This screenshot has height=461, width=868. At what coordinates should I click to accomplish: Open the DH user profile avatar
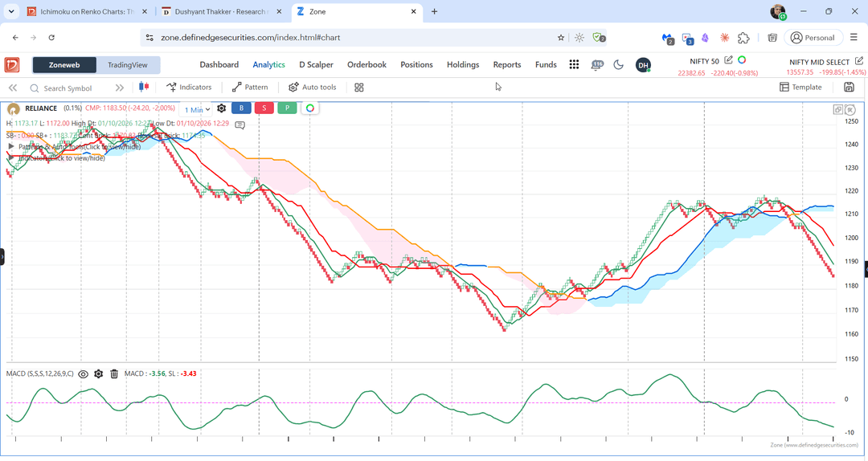tap(643, 65)
